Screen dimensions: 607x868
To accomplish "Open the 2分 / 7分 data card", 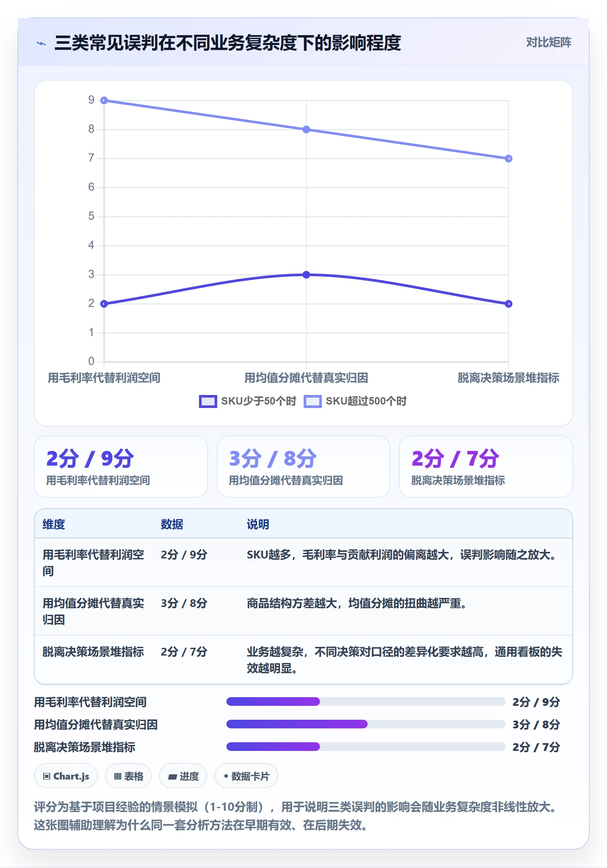I will (486, 467).
